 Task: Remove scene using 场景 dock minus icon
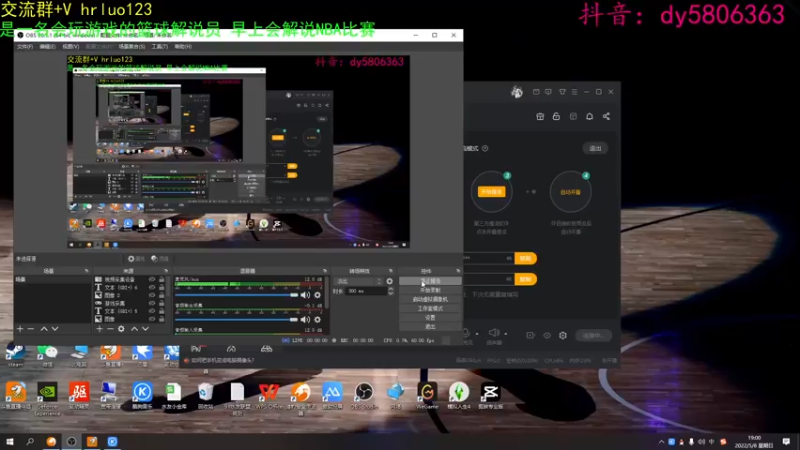pos(31,329)
